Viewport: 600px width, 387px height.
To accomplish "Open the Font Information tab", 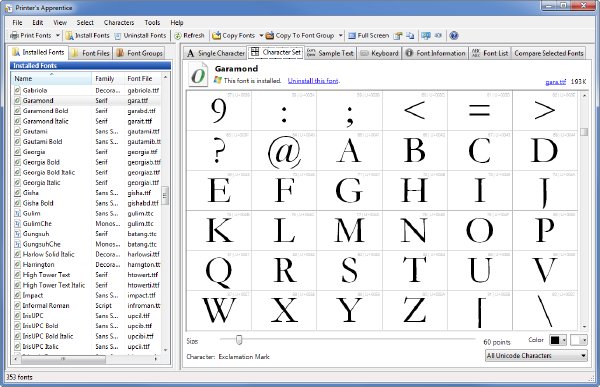I will pos(435,53).
